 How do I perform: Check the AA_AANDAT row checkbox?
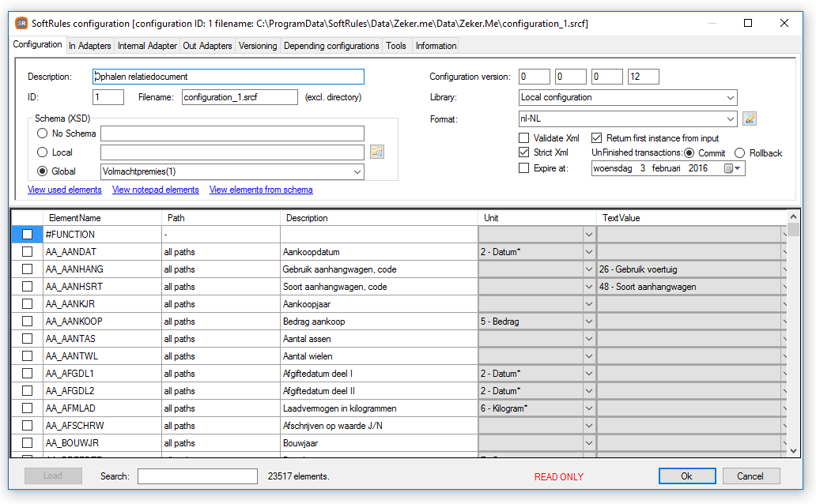(27, 252)
